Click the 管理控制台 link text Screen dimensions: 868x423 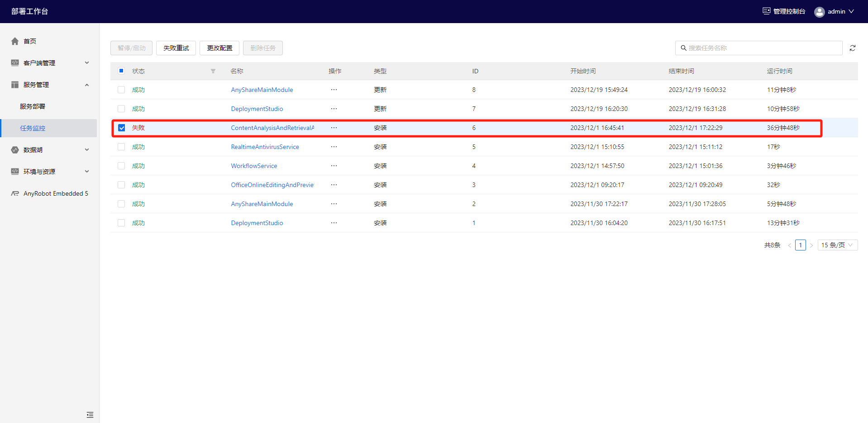(x=789, y=11)
